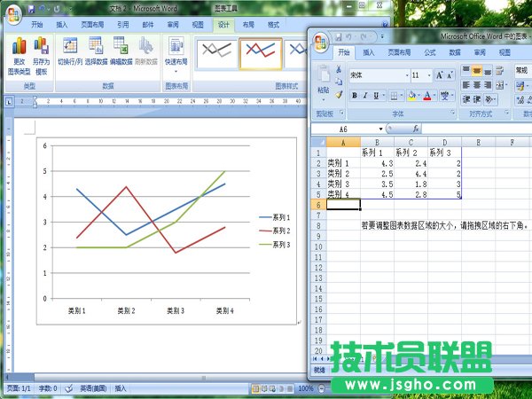Screen dimensions: 532x399
Task: Click the 系列 2 legend entry in chart
Action: tap(275, 231)
